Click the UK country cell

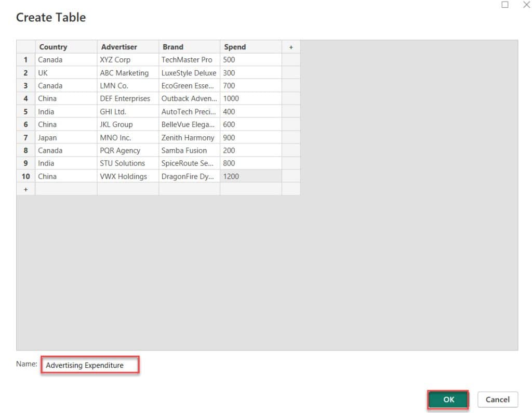[x=66, y=73]
